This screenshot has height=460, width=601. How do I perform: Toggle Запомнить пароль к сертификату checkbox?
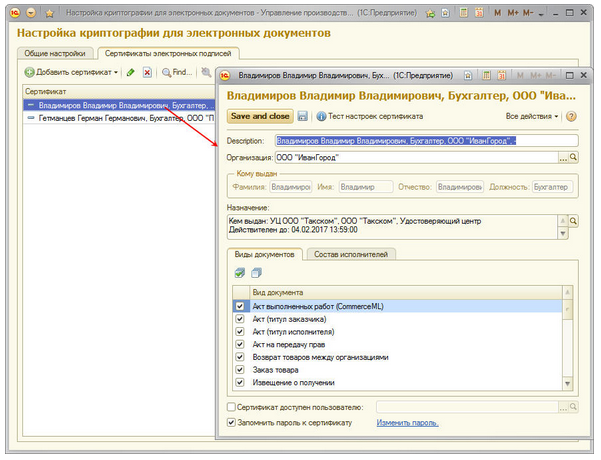[231, 422]
